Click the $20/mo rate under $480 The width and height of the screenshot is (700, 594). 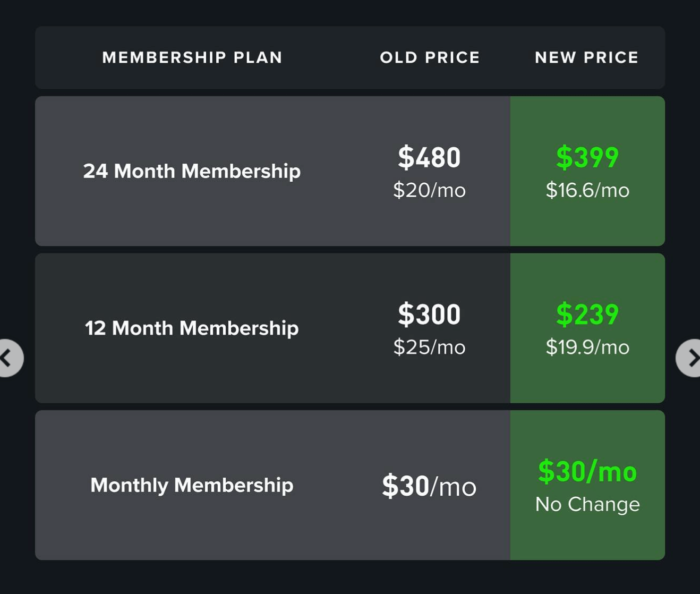(430, 190)
